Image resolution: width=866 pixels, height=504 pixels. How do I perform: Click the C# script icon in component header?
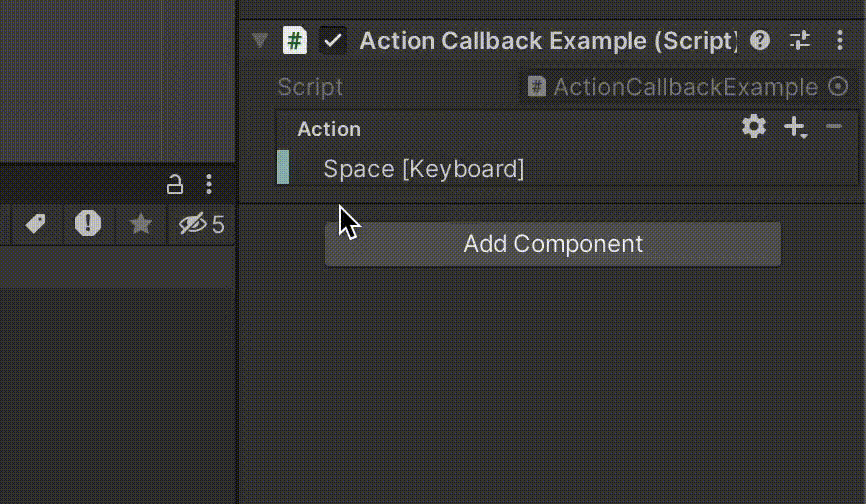(295, 41)
